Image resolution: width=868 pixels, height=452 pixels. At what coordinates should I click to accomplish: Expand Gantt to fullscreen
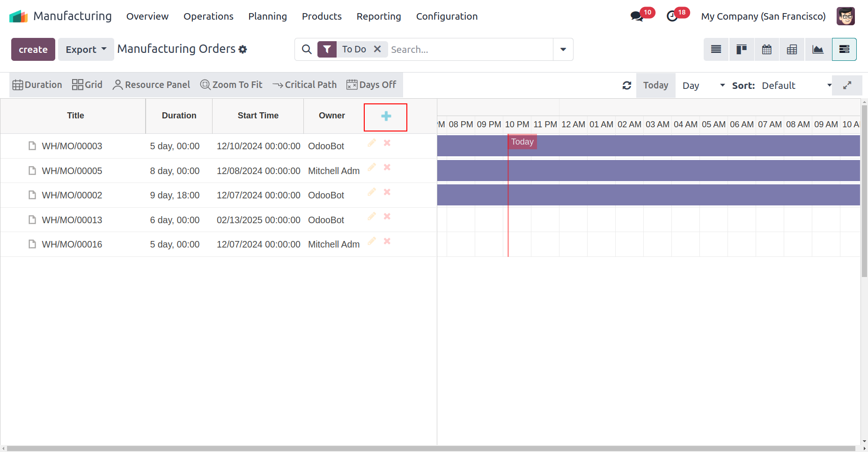click(847, 86)
